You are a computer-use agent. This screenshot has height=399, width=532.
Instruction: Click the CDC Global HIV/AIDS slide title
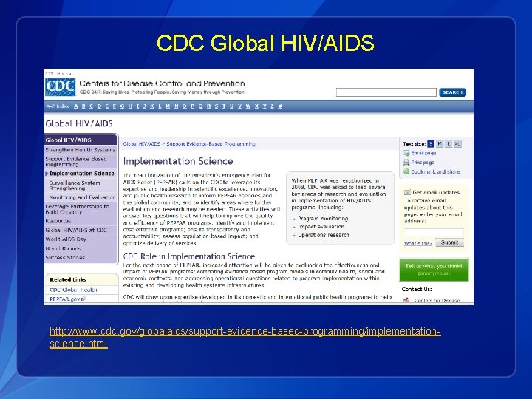(x=265, y=43)
